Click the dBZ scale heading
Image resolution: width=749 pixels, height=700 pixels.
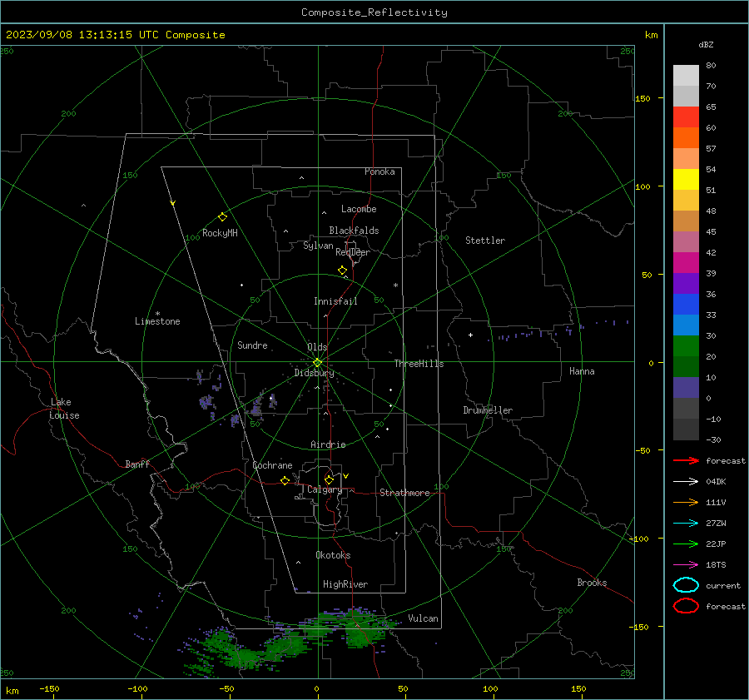(x=706, y=44)
